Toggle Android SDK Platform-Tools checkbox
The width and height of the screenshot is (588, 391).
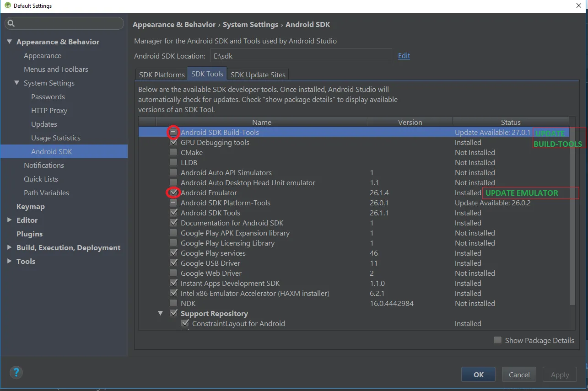(173, 203)
